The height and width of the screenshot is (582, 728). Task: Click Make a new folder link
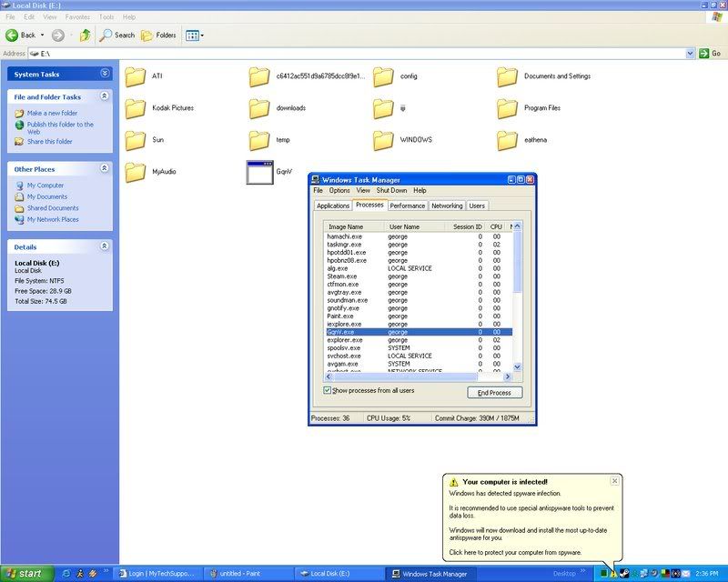[52, 114]
